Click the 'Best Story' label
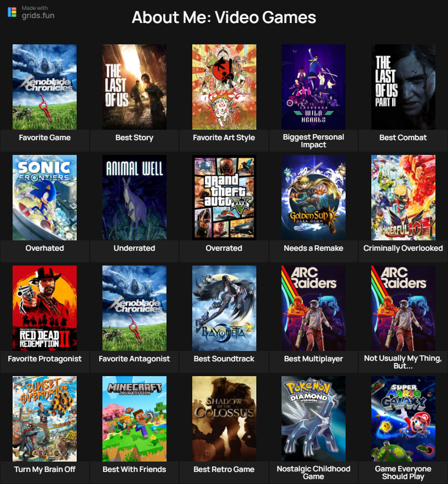The height and width of the screenshot is (484, 448). pyautogui.click(x=134, y=137)
